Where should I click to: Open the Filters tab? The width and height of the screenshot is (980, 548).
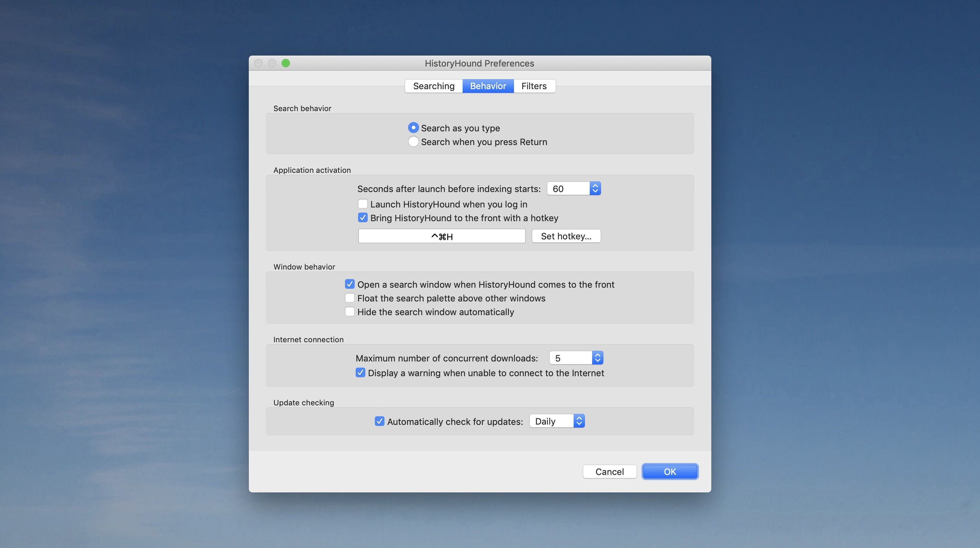tap(534, 86)
